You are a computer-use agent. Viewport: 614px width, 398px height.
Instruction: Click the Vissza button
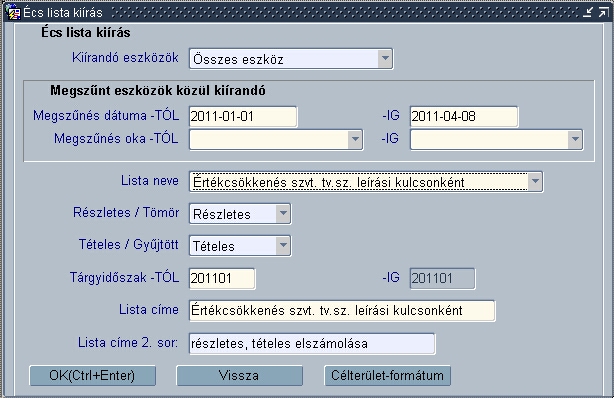tap(239, 376)
